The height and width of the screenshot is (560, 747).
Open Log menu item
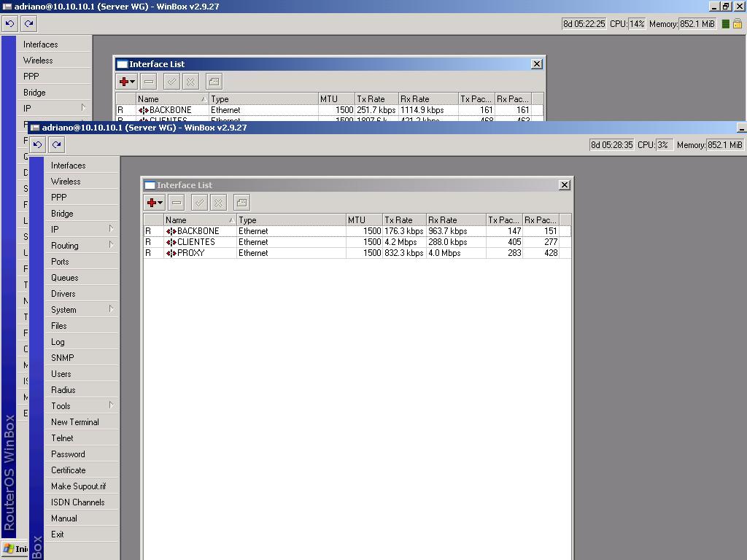[x=82, y=342]
